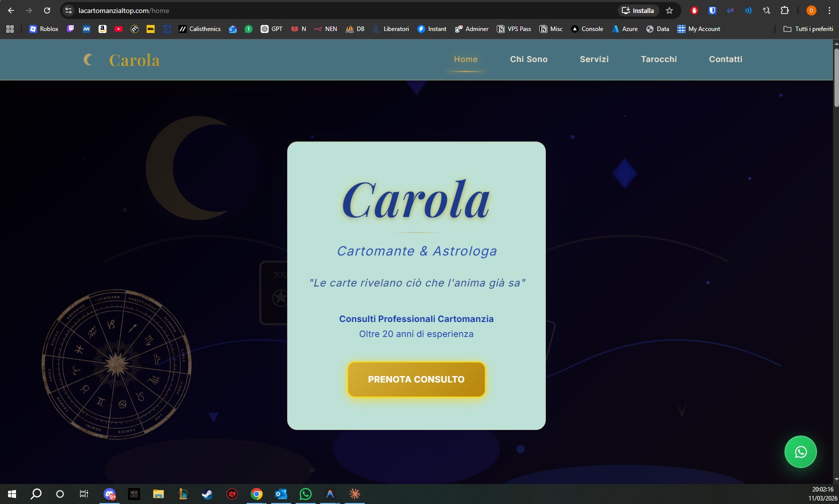The height and width of the screenshot is (504, 839).
Task: Open the Tutti i preferiti bookmarks folder
Action: (x=808, y=28)
